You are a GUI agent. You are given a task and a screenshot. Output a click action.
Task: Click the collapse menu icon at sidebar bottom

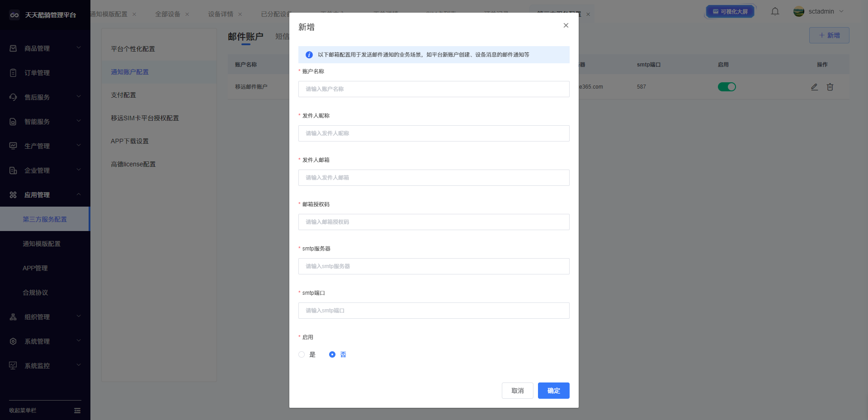tap(77, 411)
